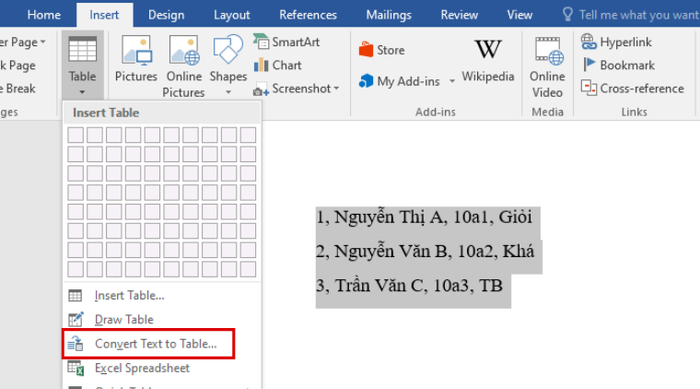Open the Shapes gallery

228,65
